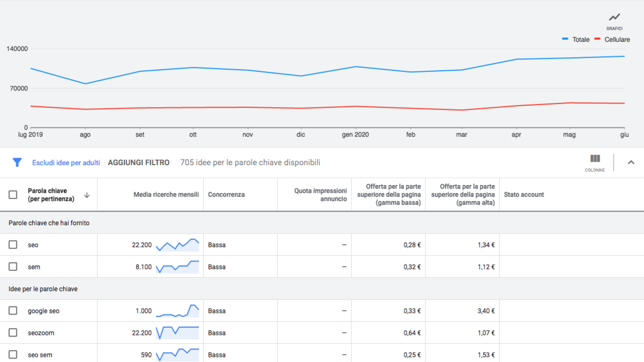The image size is (644, 362).
Task: Open the trend sparkline for seo sem
Action: point(177,355)
